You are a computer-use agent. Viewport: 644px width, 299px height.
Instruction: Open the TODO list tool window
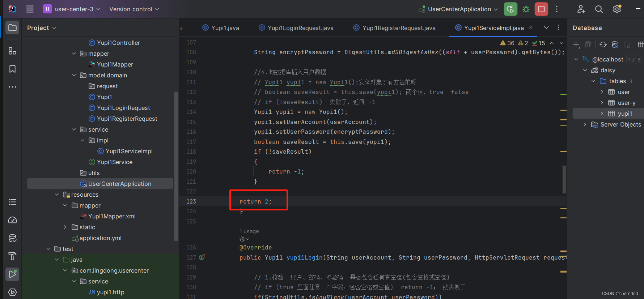point(12,202)
